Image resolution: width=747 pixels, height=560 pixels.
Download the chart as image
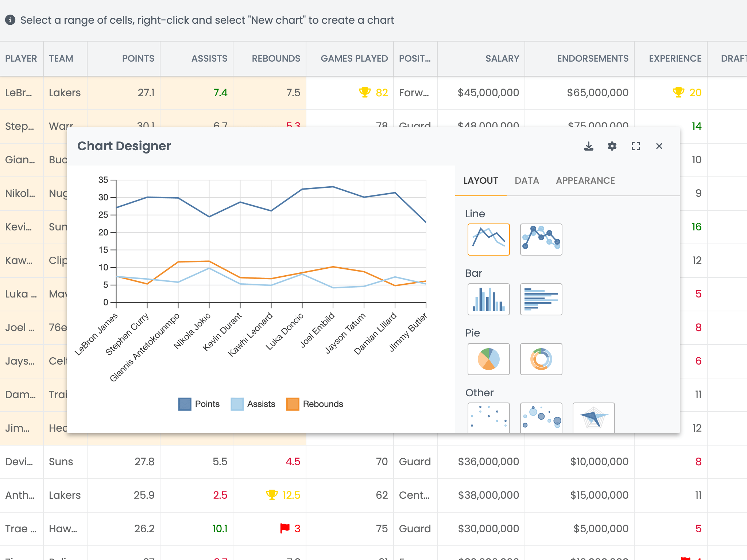[x=589, y=146]
